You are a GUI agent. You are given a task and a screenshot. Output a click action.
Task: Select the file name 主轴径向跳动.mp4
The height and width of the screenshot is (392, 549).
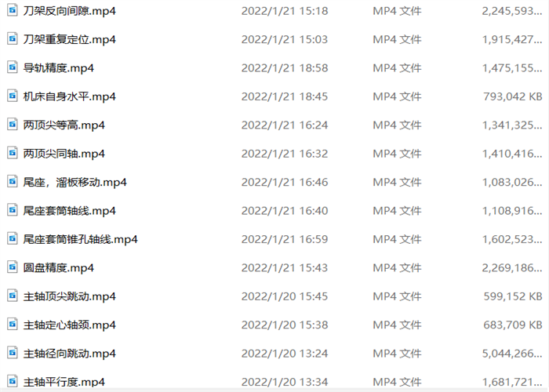click(x=69, y=354)
